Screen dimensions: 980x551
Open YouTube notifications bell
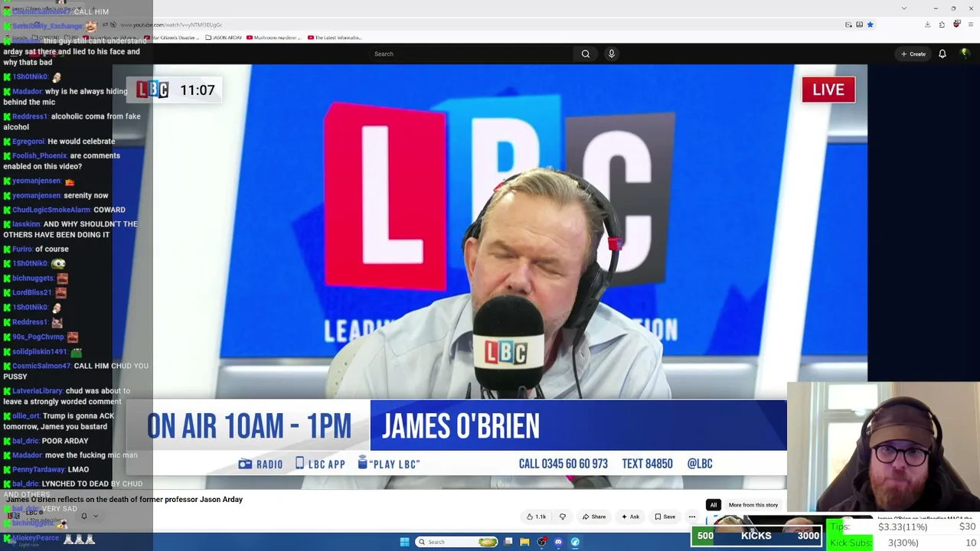point(942,54)
